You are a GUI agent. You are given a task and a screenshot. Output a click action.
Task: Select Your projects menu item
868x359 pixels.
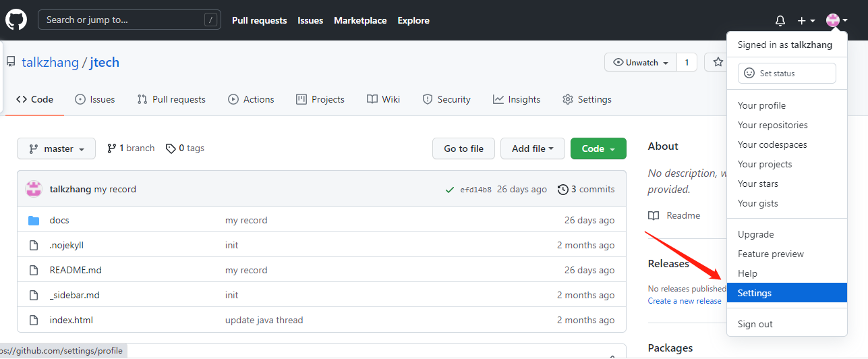point(787,164)
